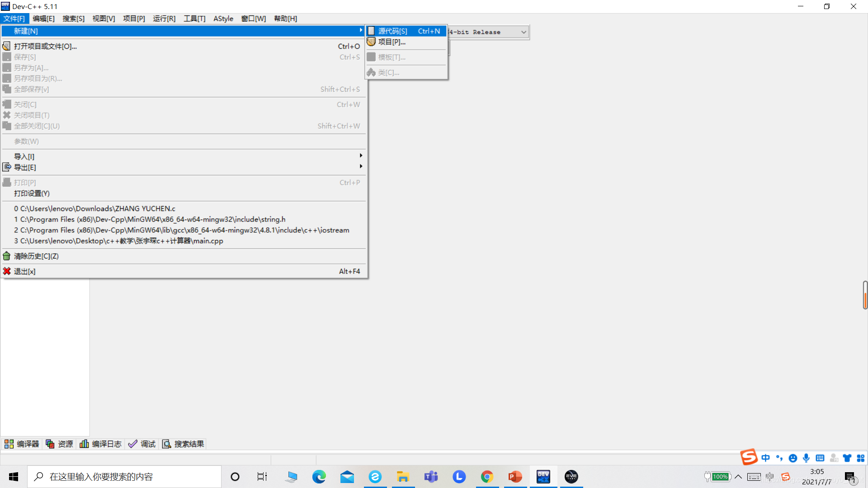Switch to the 搜索结果 bottom tab
Viewport: 868px width, 488px height.
coord(183,444)
